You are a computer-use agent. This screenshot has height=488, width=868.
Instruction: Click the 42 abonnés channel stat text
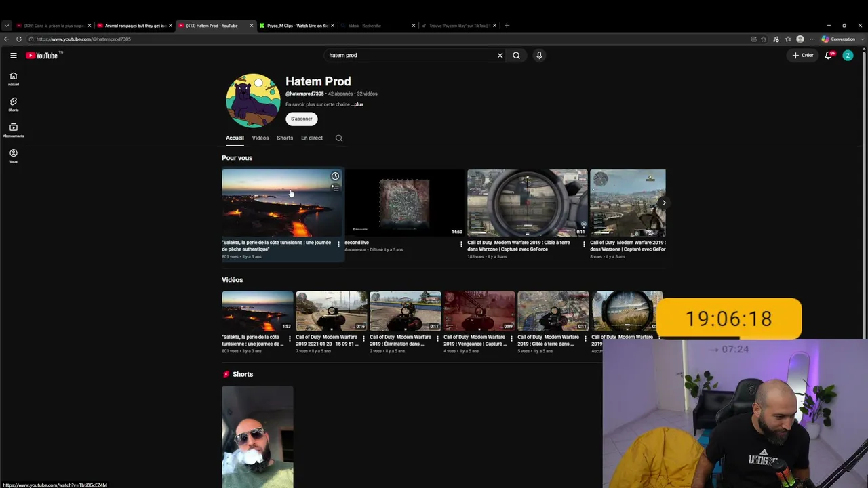[340, 94]
